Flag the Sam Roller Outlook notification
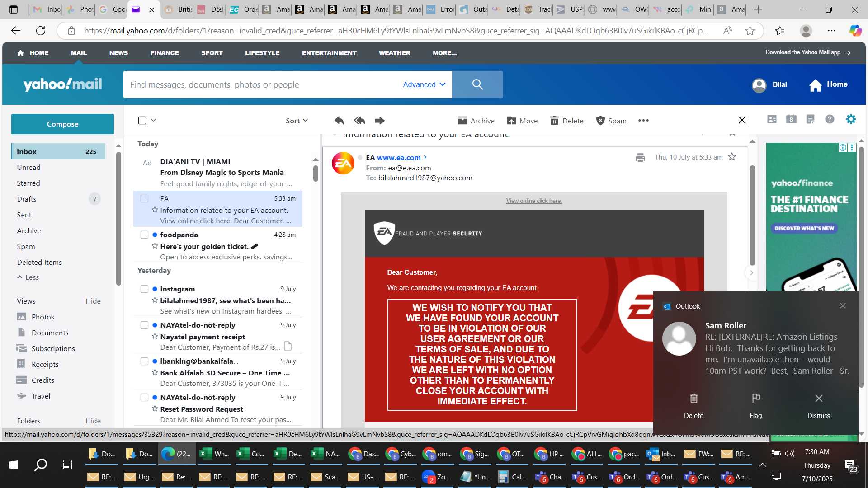 tap(755, 405)
